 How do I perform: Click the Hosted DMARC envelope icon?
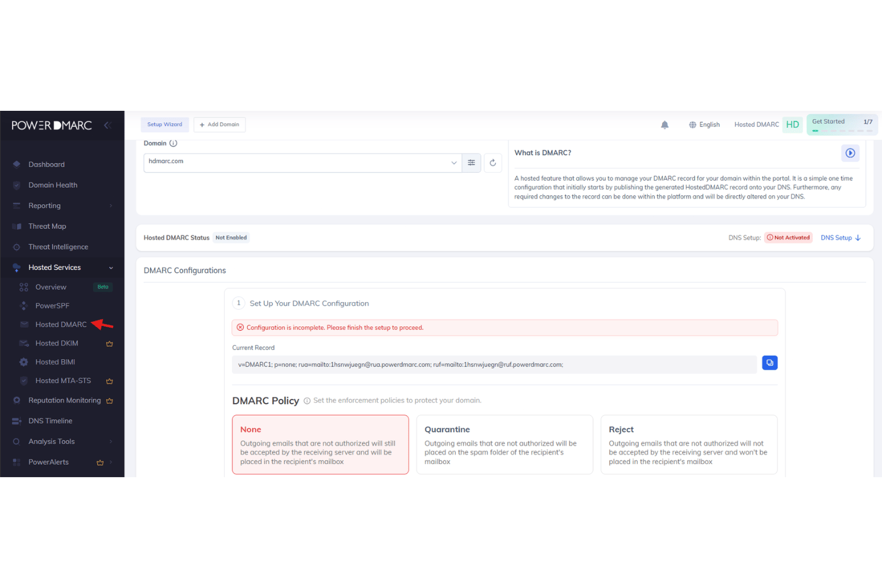24,325
